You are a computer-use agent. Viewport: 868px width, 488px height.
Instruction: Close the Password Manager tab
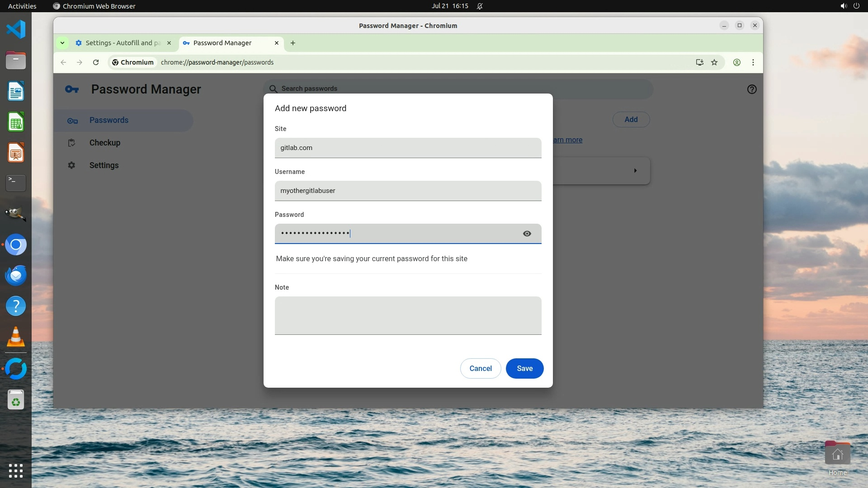pos(277,43)
